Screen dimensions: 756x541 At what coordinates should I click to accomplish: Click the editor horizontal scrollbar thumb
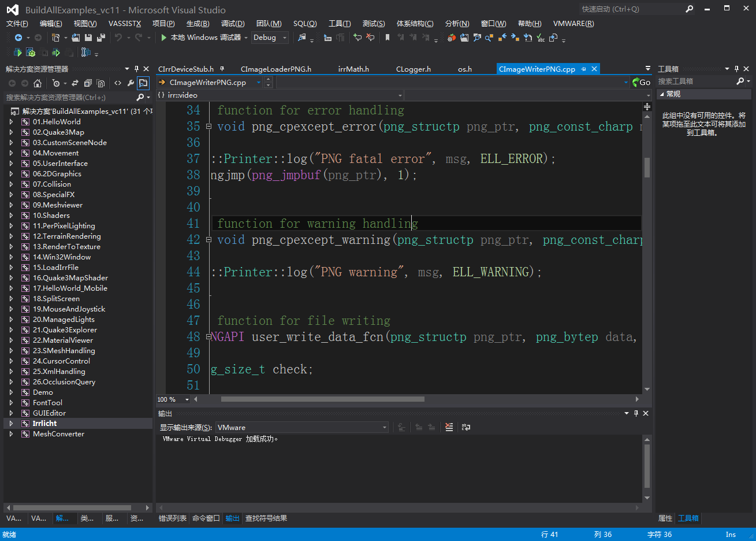point(322,399)
